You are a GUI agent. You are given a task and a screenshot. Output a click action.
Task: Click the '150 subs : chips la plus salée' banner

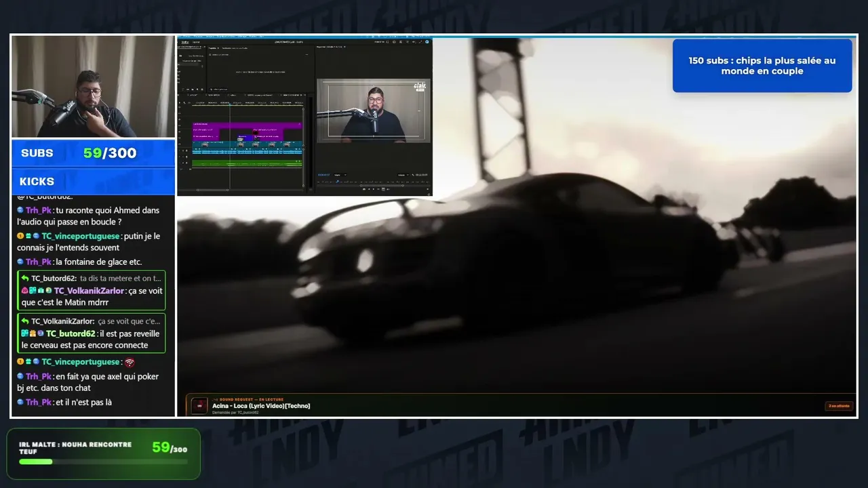762,66
